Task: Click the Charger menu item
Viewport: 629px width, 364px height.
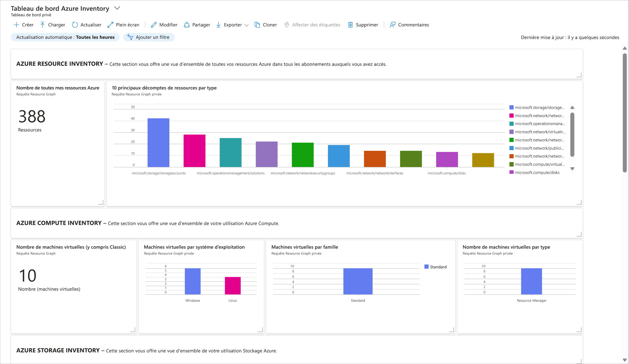Action: coord(52,24)
